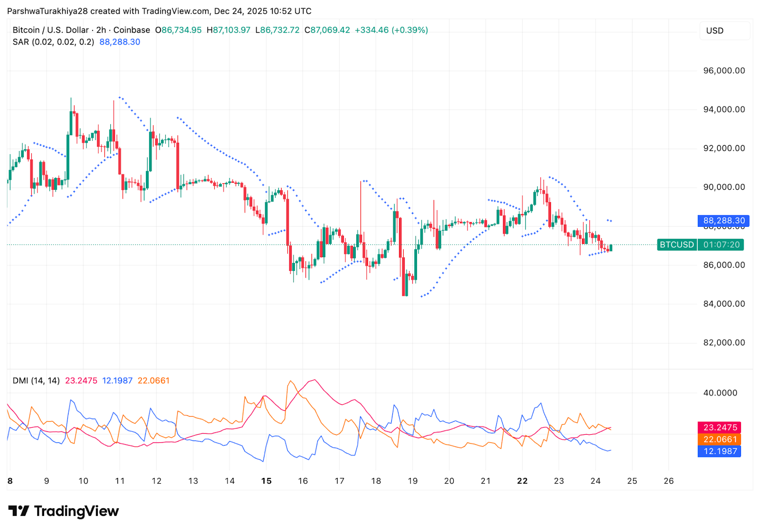Viewport: 760px width, 532px height.
Task: Click the 96,000.00 price axis label
Action: pyautogui.click(x=724, y=71)
